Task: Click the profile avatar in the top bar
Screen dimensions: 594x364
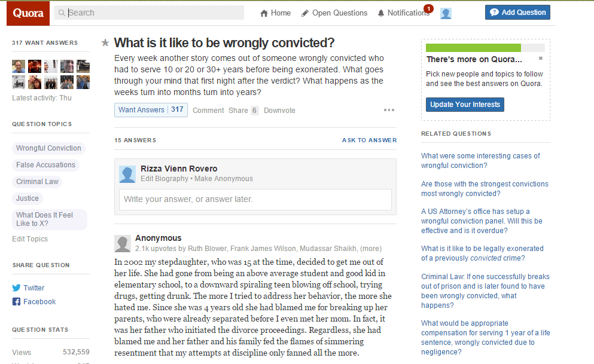Action: pyautogui.click(x=446, y=13)
